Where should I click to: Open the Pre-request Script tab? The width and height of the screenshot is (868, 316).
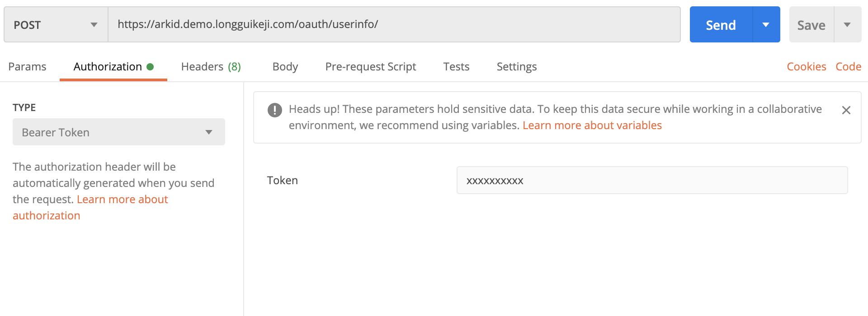(x=370, y=67)
